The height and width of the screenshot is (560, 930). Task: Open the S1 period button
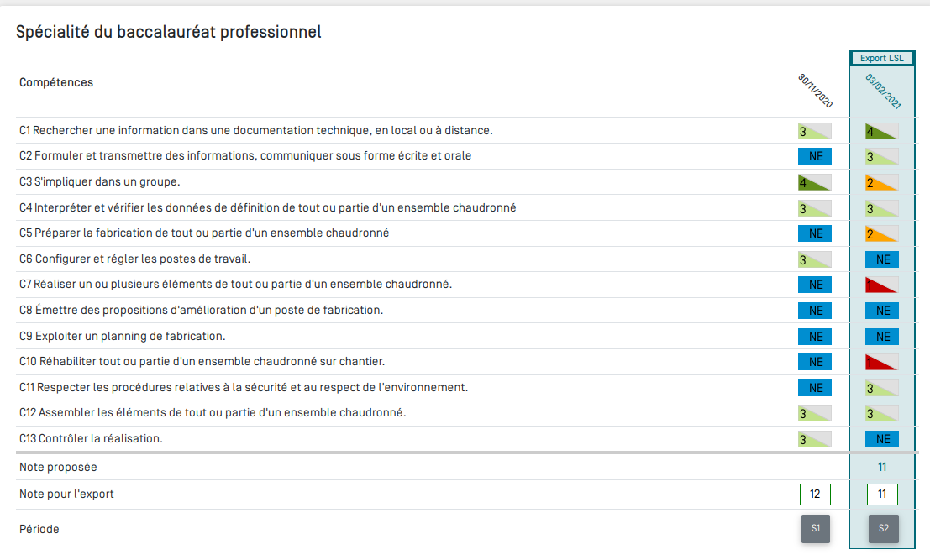(x=815, y=529)
